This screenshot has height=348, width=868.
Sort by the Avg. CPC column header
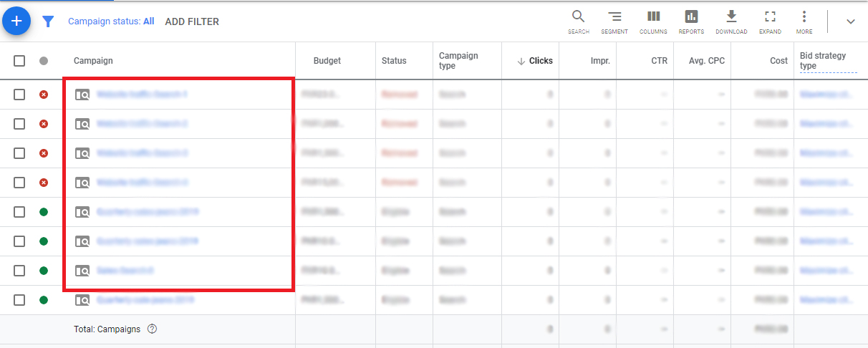[707, 61]
